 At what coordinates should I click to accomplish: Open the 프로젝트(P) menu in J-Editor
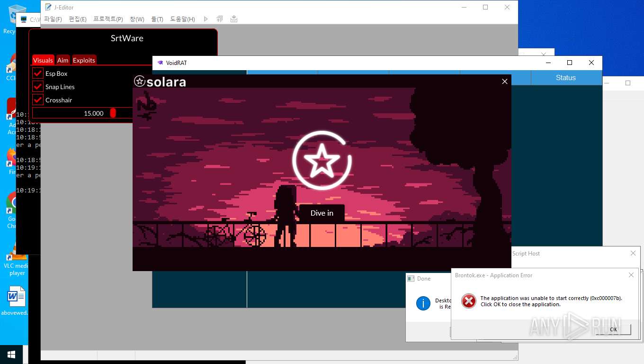(x=108, y=19)
